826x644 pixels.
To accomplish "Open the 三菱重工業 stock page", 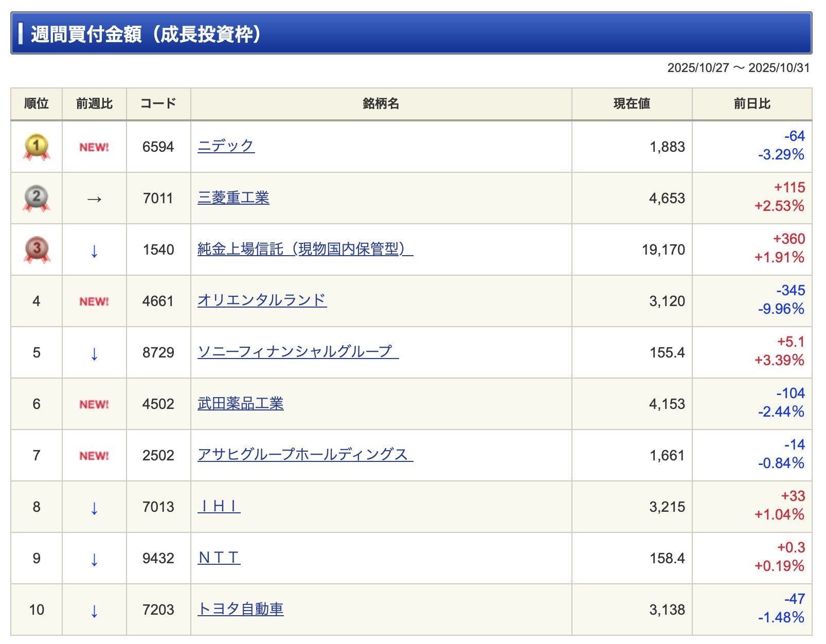I will click(233, 198).
